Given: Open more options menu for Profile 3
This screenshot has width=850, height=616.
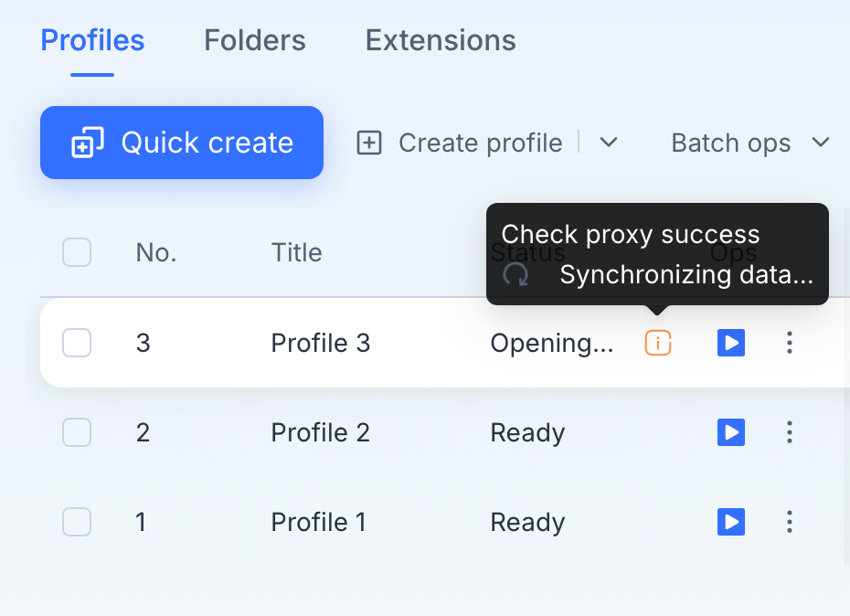Looking at the screenshot, I should coord(790,343).
